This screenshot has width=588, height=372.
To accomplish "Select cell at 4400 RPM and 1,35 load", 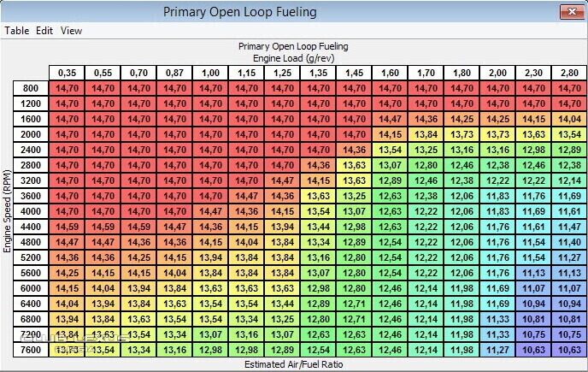I will tap(317, 227).
